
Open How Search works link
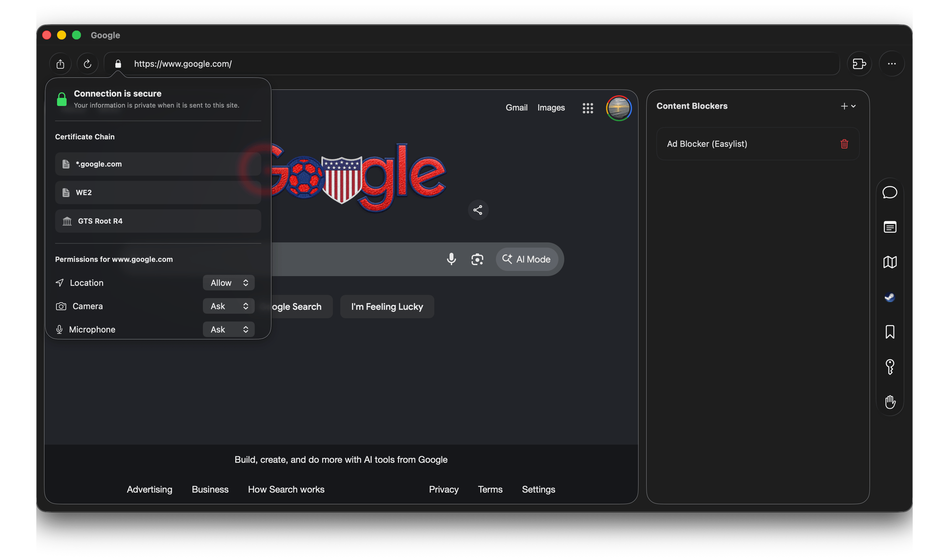[286, 489]
